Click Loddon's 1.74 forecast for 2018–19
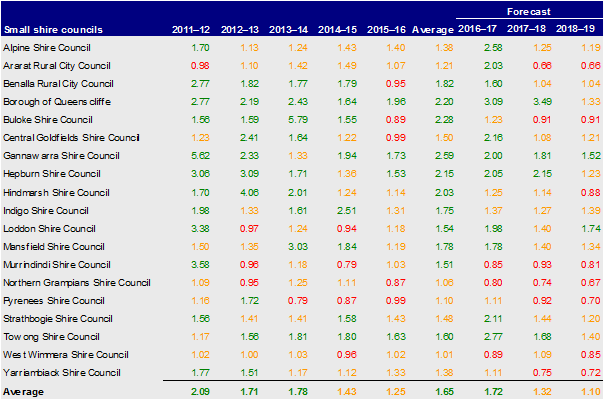Viewport: 604px width, 400px height. point(591,229)
